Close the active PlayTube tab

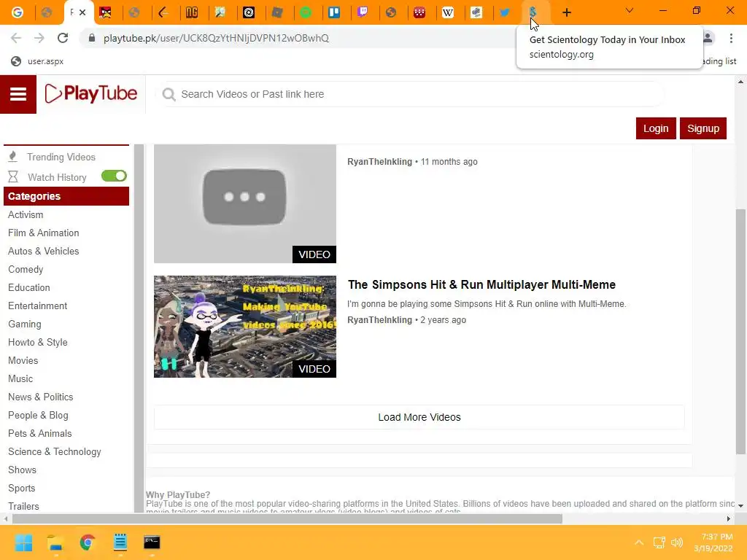82,12
